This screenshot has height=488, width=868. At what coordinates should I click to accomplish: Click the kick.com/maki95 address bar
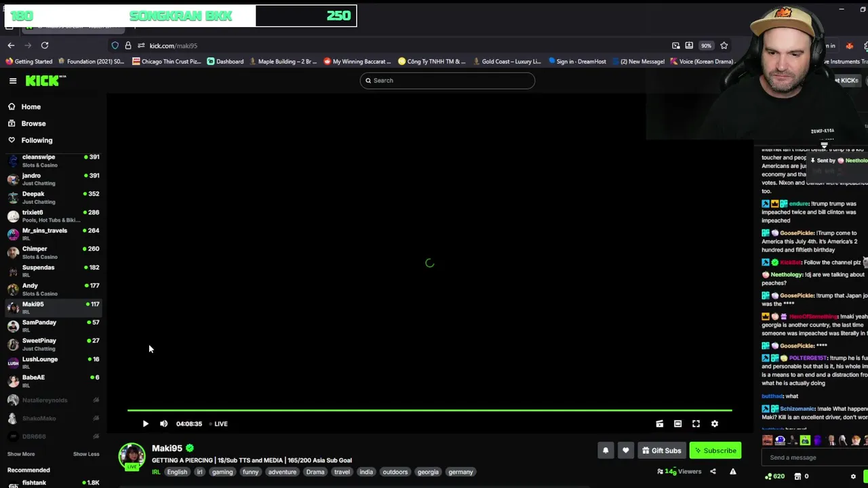click(x=174, y=45)
